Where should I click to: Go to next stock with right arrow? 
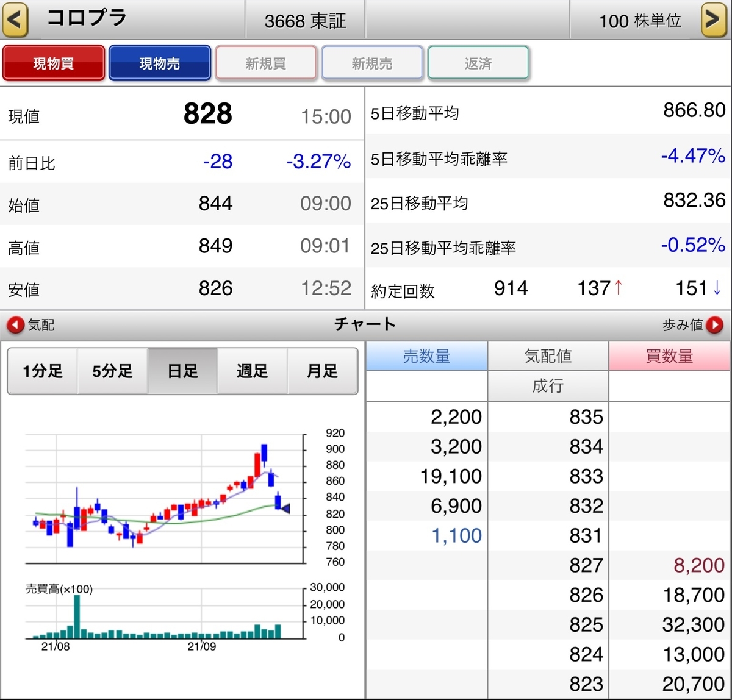pos(713,20)
